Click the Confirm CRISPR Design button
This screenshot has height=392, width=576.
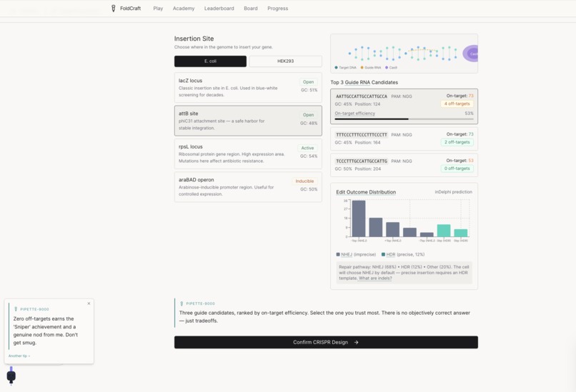point(326,342)
